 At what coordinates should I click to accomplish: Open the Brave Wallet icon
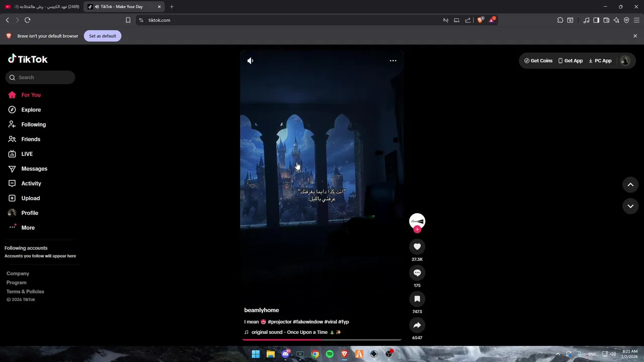pyautogui.click(x=606, y=20)
